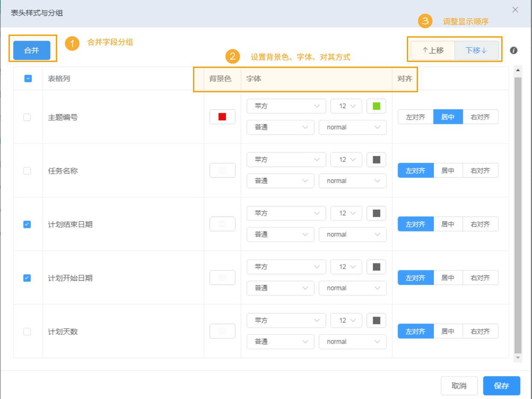Move selection up with 上移
532x399 pixels.
point(433,50)
